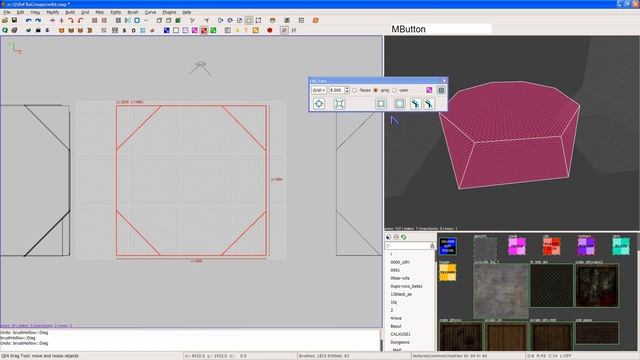This screenshot has height=360, width=640.
Task: Open the Plugins menu
Action: 169,12
